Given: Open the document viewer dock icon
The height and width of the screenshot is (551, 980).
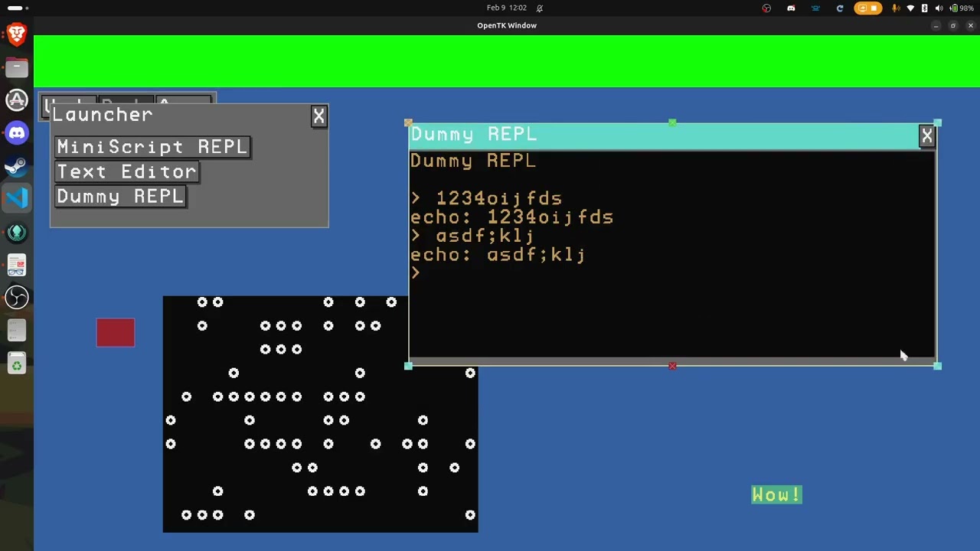Looking at the screenshot, I should pyautogui.click(x=17, y=265).
